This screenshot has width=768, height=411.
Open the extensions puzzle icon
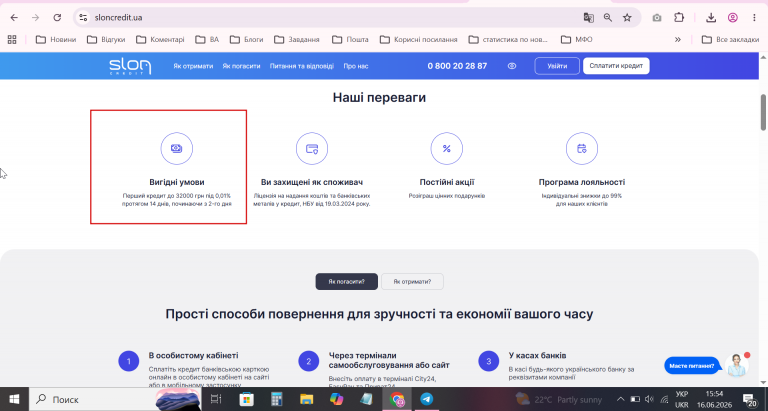pos(679,18)
